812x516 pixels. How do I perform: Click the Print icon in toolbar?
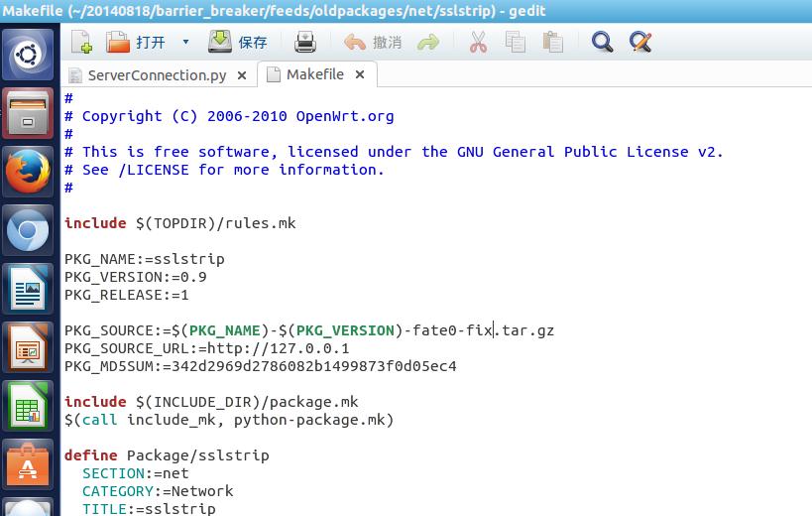coord(305,42)
